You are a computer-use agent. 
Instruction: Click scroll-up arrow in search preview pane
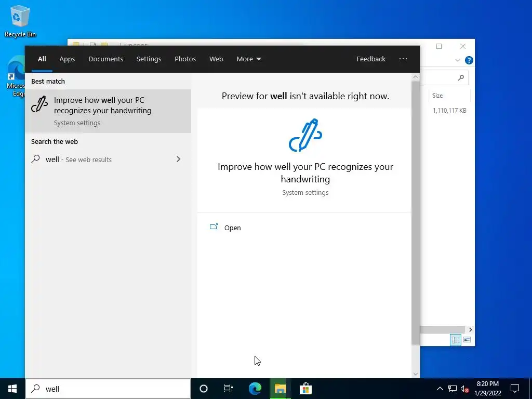416,77
